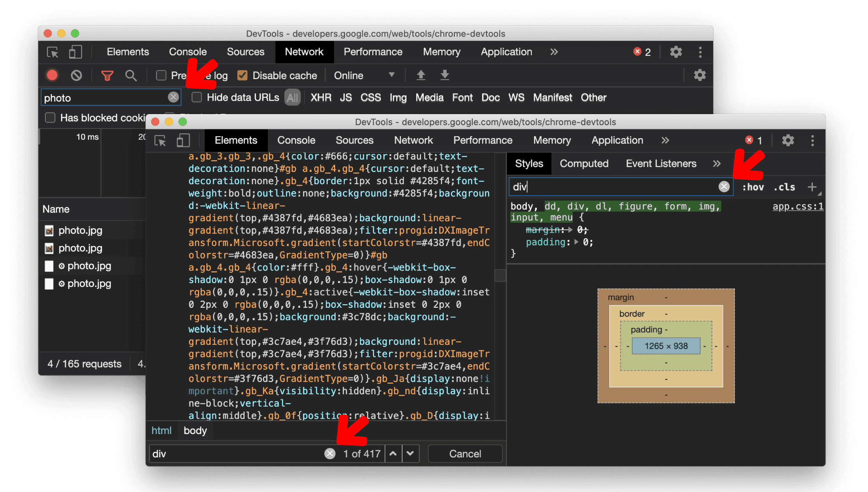Screen dimensions: 868x492
Task: Click the clear filter X button in Network
Action: [173, 98]
